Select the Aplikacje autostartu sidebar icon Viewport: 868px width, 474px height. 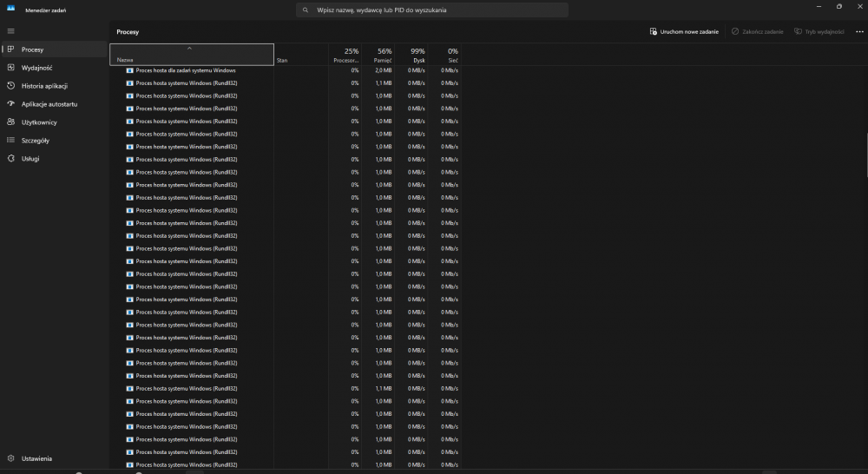click(10, 104)
